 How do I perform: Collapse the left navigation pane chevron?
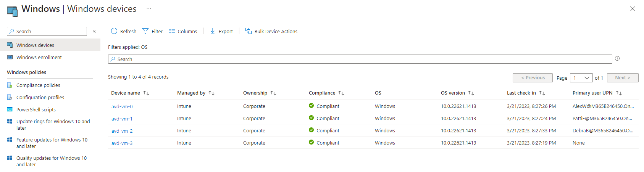click(x=94, y=31)
